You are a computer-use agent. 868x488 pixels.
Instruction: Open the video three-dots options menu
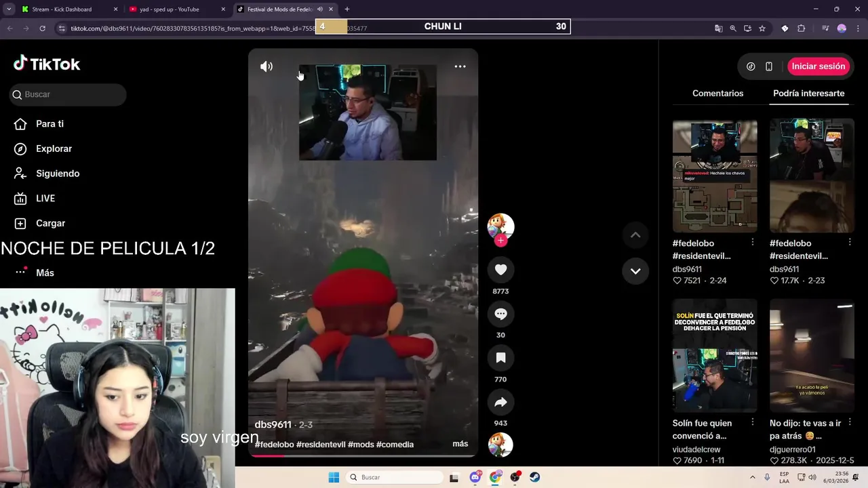pyautogui.click(x=460, y=66)
